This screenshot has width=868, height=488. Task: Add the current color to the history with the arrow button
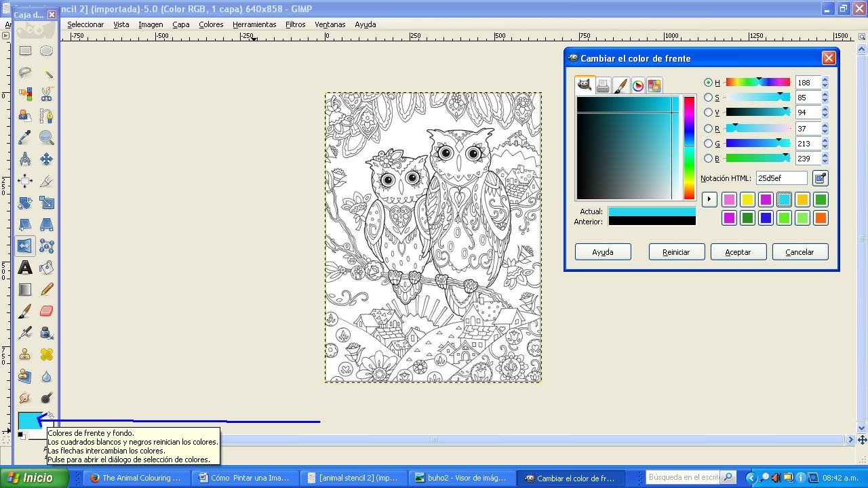(709, 199)
